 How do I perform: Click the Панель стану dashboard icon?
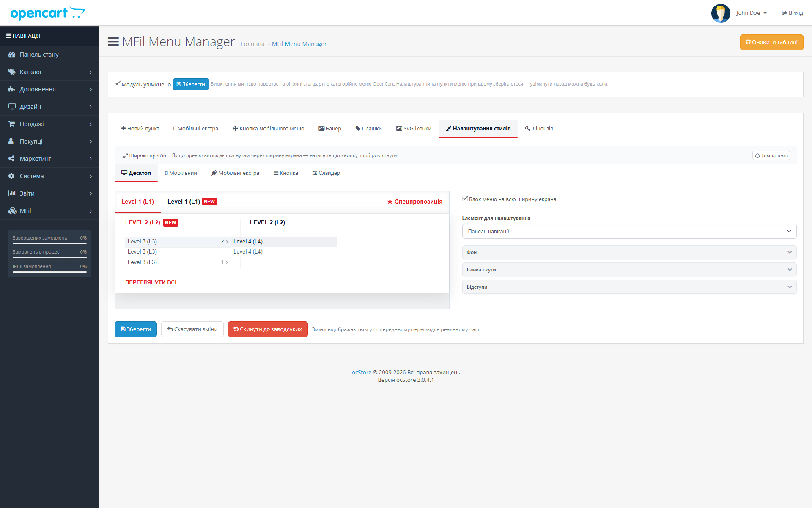pos(12,55)
